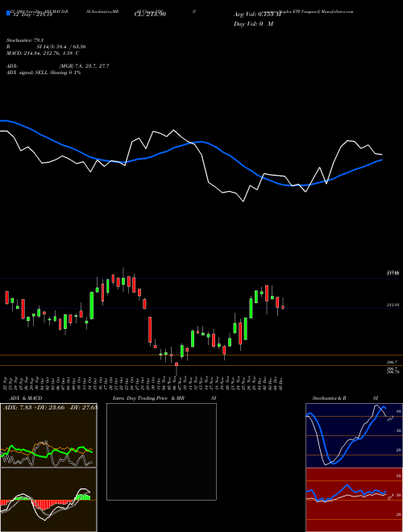Select the 'Stochastics: 79.1' reading

[25, 40]
